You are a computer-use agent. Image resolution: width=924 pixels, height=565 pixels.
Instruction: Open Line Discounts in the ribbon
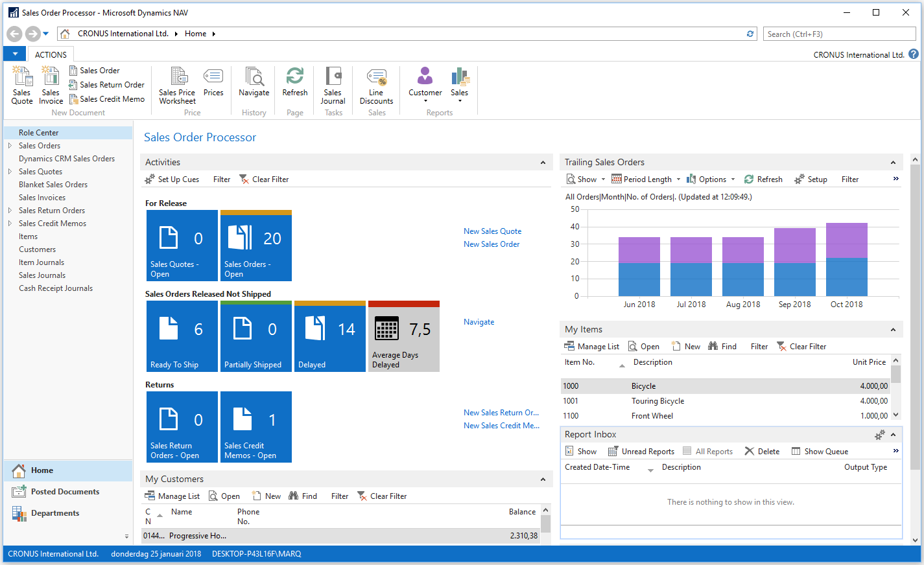tap(377, 85)
